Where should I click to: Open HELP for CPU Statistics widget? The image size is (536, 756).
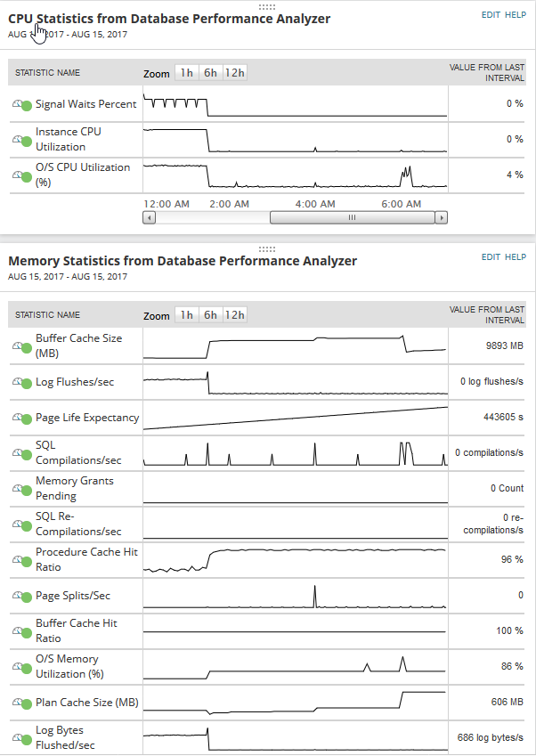pyautogui.click(x=516, y=15)
